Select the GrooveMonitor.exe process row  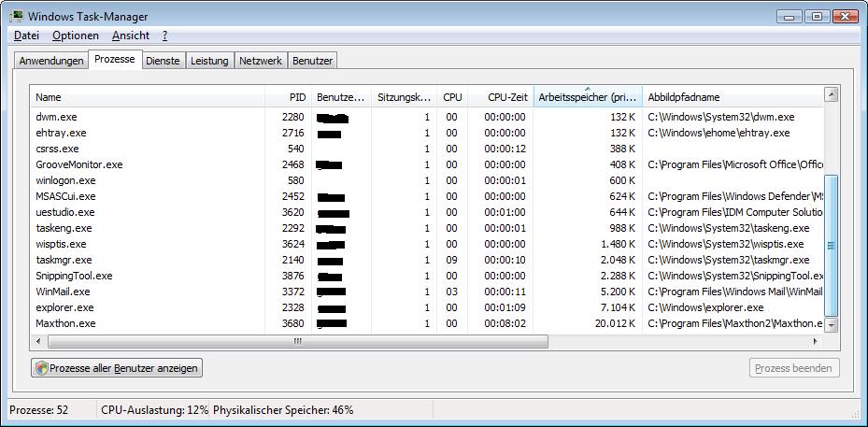[x=427, y=164]
